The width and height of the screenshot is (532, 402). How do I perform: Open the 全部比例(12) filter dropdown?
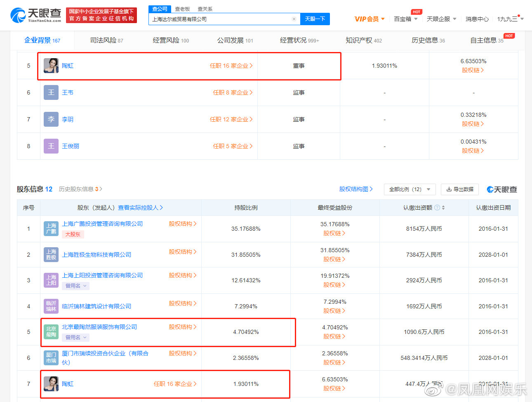click(410, 189)
